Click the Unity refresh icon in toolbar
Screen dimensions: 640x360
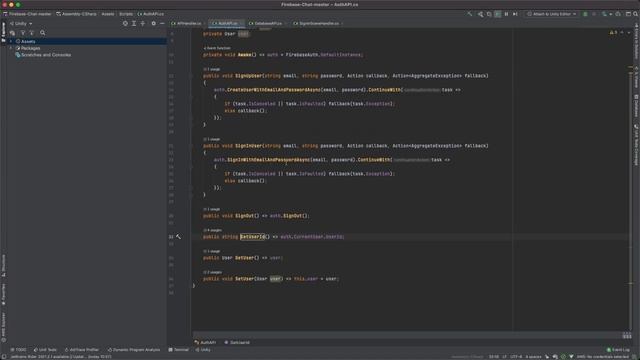point(489,14)
